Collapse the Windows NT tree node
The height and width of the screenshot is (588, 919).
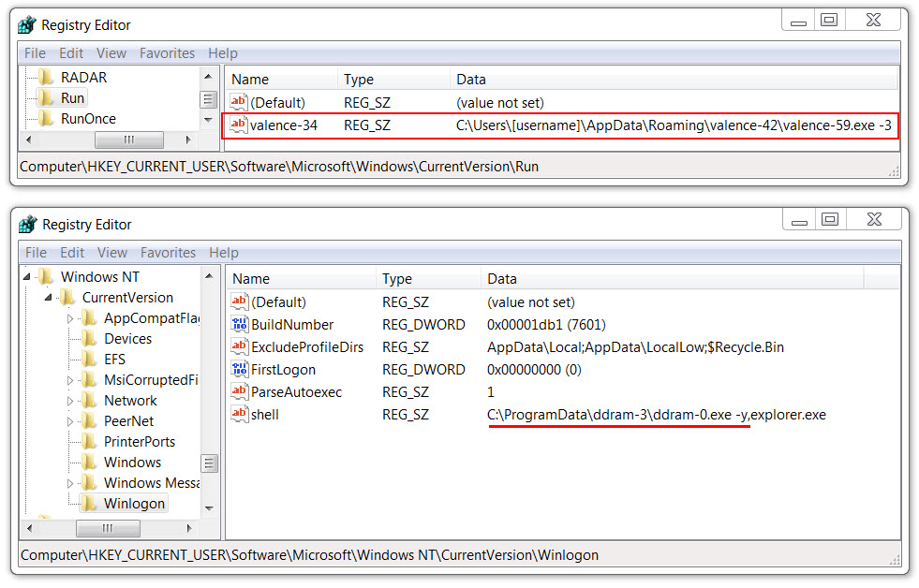coord(27,276)
